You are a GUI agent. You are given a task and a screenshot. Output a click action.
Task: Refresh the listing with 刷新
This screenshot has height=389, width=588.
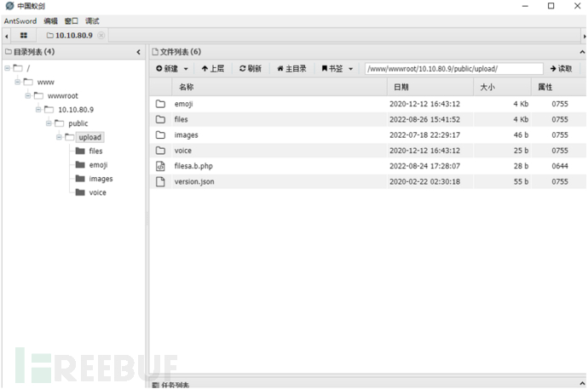[x=251, y=68]
